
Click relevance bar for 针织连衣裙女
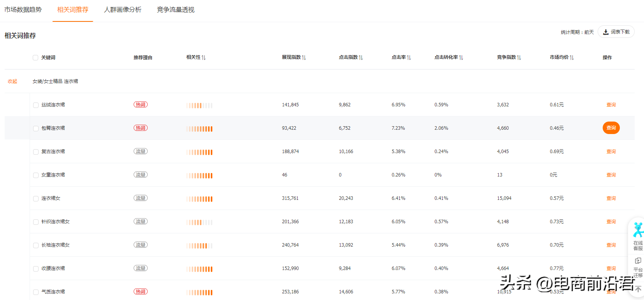pos(199,222)
